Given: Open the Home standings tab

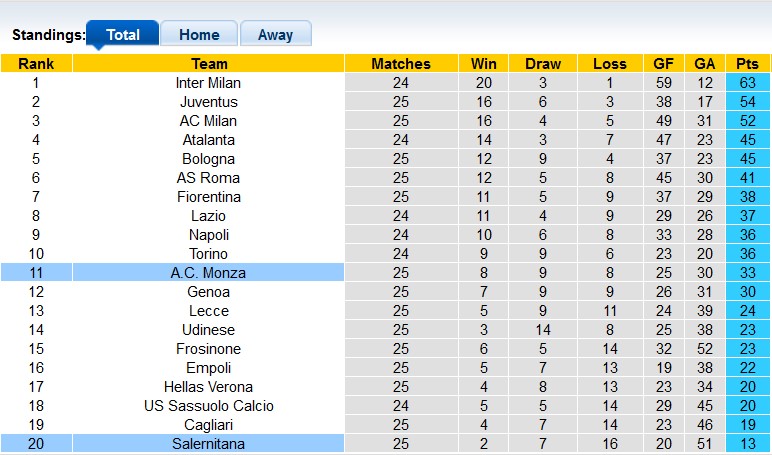Looking at the screenshot, I should point(199,34).
